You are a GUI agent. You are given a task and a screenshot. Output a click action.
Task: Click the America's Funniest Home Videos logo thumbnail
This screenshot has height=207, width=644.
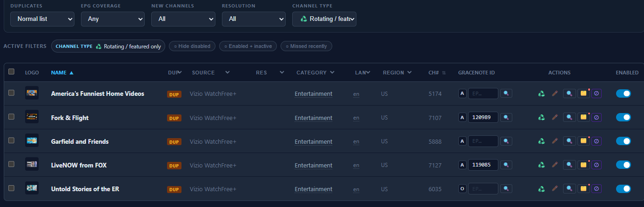(x=32, y=93)
